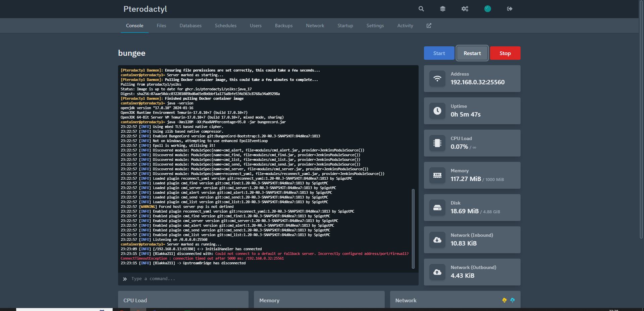This screenshot has width=644, height=311.
Task: Click the WiFi icon on the Address card
Action: tap(437, 79)
